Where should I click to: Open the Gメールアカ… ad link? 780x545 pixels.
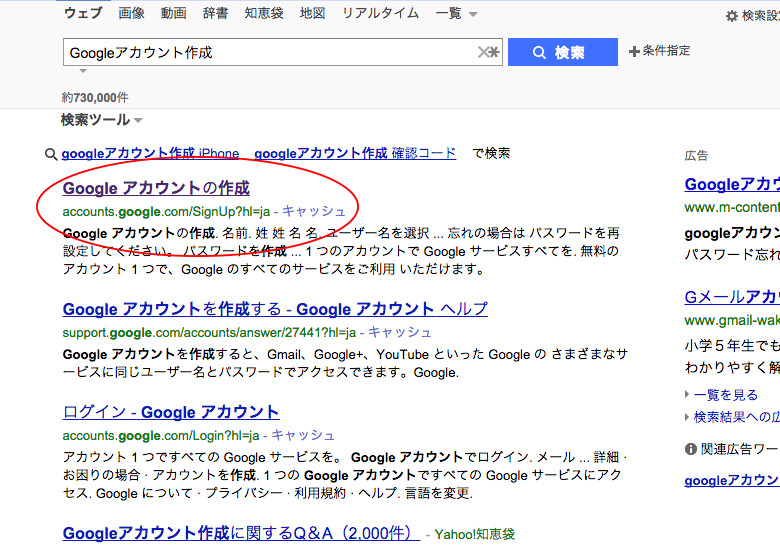click(732, 297)
